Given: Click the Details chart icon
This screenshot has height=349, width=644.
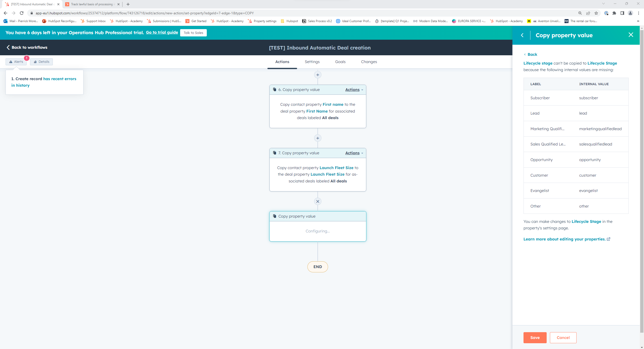Looking at the screenshot, I should 35,62.
